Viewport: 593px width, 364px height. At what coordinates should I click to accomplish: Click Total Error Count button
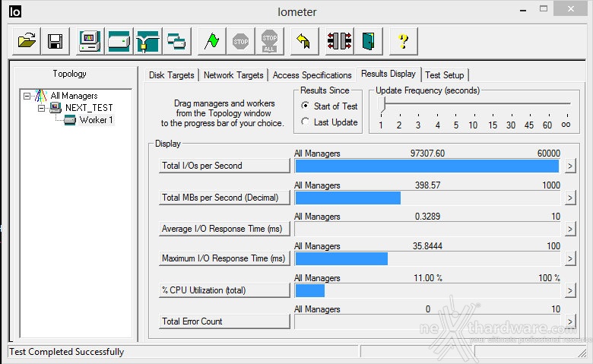click(x=224, y=321)
